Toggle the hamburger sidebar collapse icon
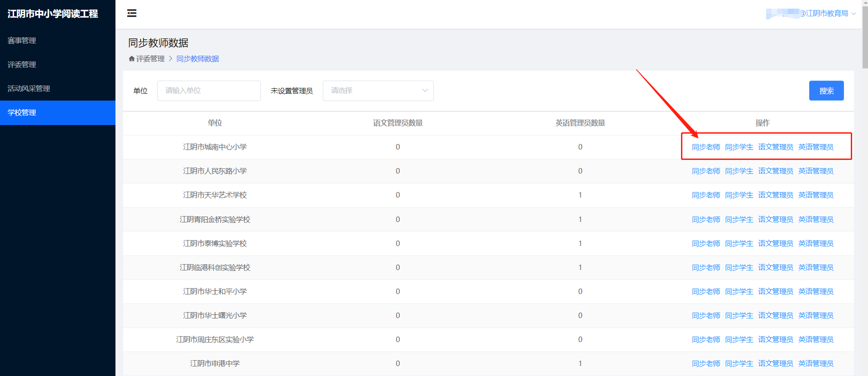Screen dimensions: 868x376 [x=132, y=13]
